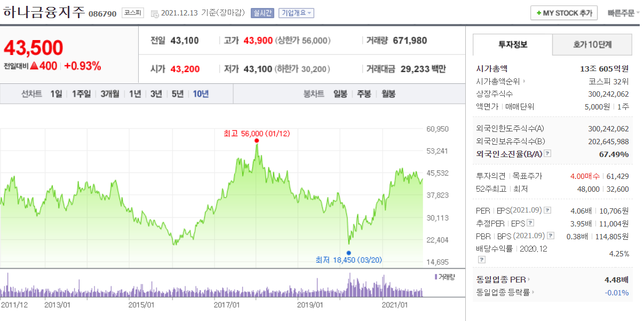The image size is (644, 321).
Task: Click the 52주최고 48,000 value
Action: (589, 189)
